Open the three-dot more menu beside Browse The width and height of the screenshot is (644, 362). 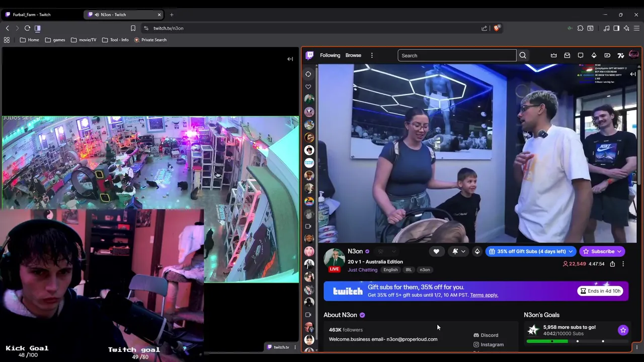pyautogui.click(x=372, y=55)
